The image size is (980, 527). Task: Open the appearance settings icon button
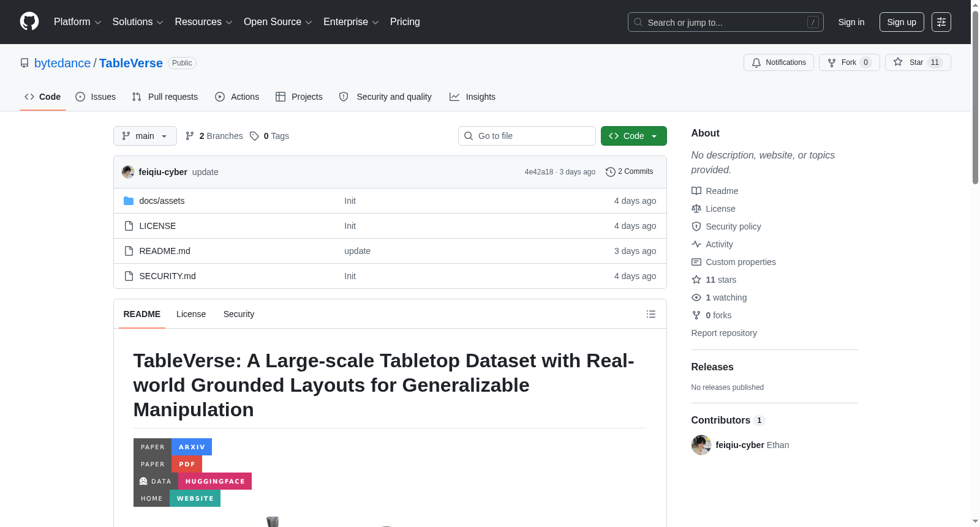941,22
